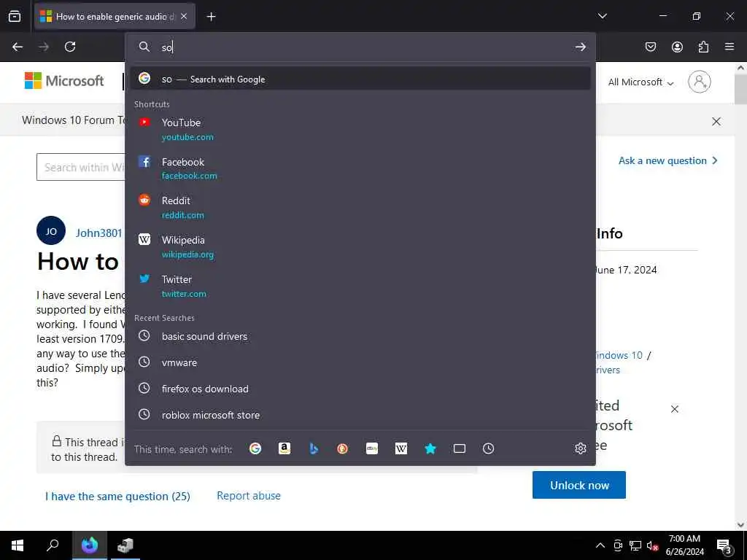Open a new tab with the plus button

point(211,17)
